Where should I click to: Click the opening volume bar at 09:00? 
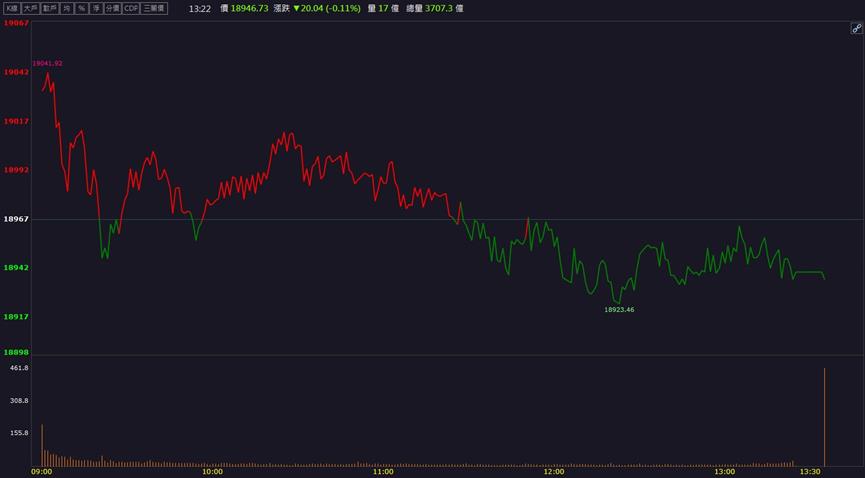(x=42, y=445)
